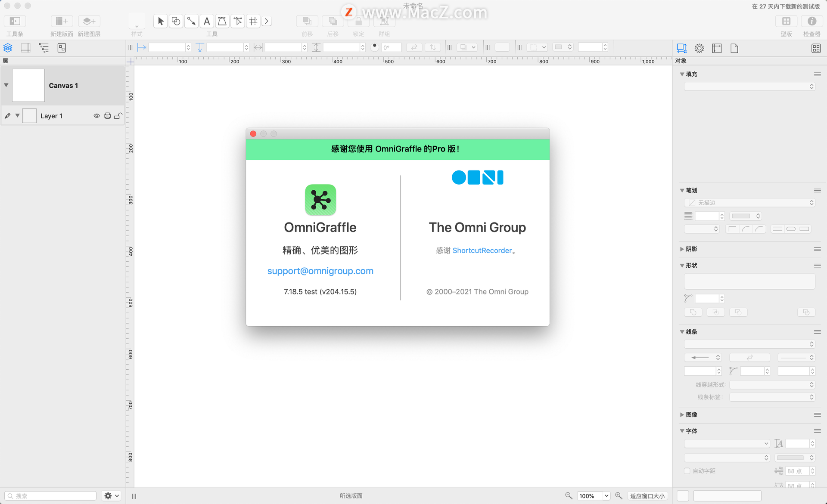Open the fill type dropdown
Screen dimensions: 827x504
(x=749, y=87)
